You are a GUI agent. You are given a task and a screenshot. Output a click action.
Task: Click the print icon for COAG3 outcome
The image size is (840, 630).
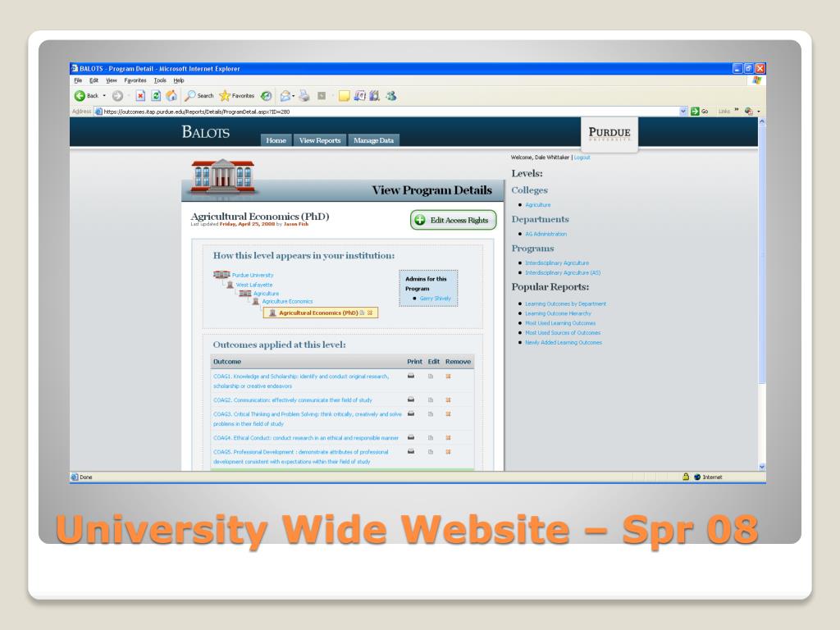tap(411, 413)
